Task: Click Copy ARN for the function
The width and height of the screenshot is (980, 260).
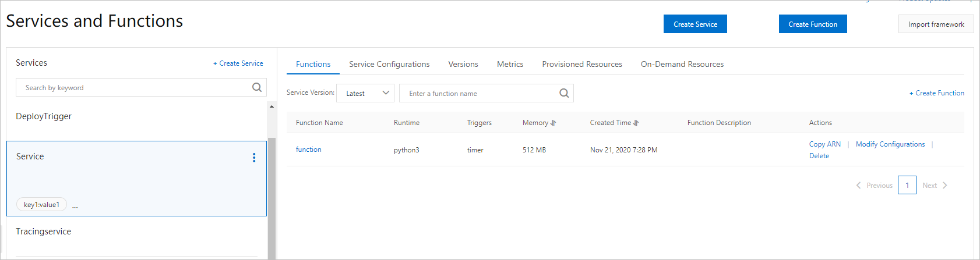Action: click(x=825, y=144)
